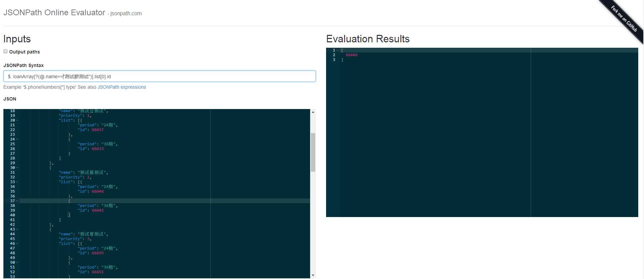The height and width of the screenshot is (279, 644).
Task: Collapse the fold arrow at JSON line 37
Action: pyautogui.click(x=17, y=201)
